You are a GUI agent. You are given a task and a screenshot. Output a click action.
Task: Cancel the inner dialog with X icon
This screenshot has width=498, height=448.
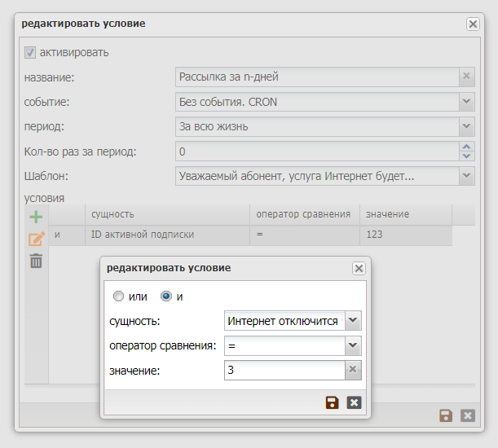354,402
